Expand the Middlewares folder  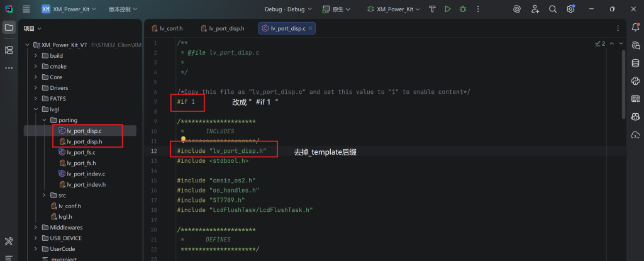pyautogui.click(x=36, y=227)
